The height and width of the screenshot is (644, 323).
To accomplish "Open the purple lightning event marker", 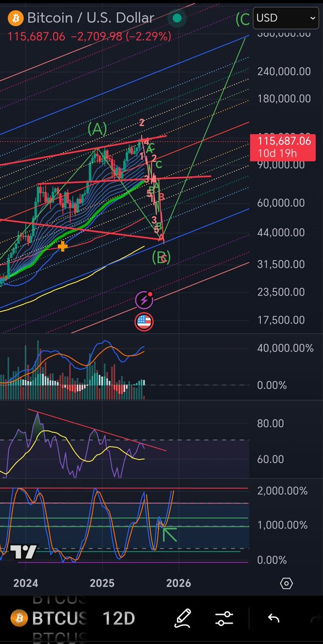I will coord(144,300).
